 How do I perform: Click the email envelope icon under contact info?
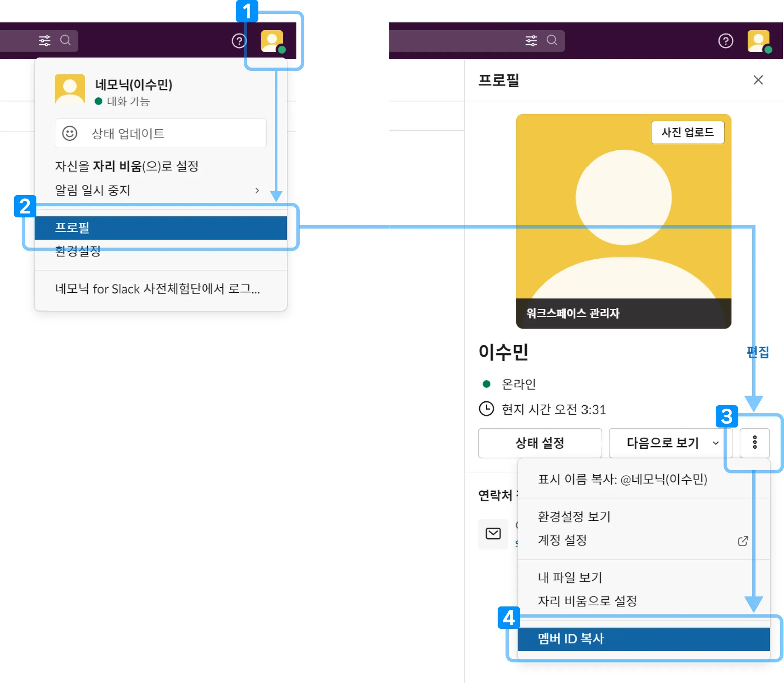[x=493, y=533]
